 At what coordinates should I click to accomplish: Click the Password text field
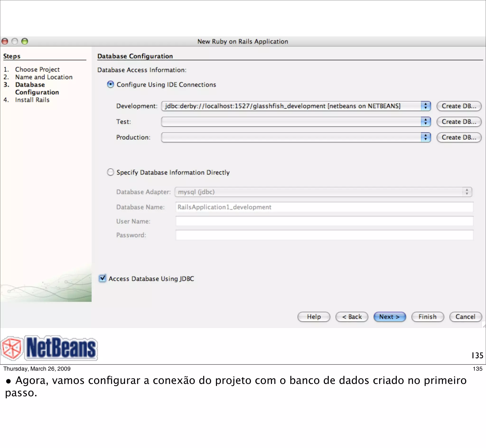[x=324, y=235]
